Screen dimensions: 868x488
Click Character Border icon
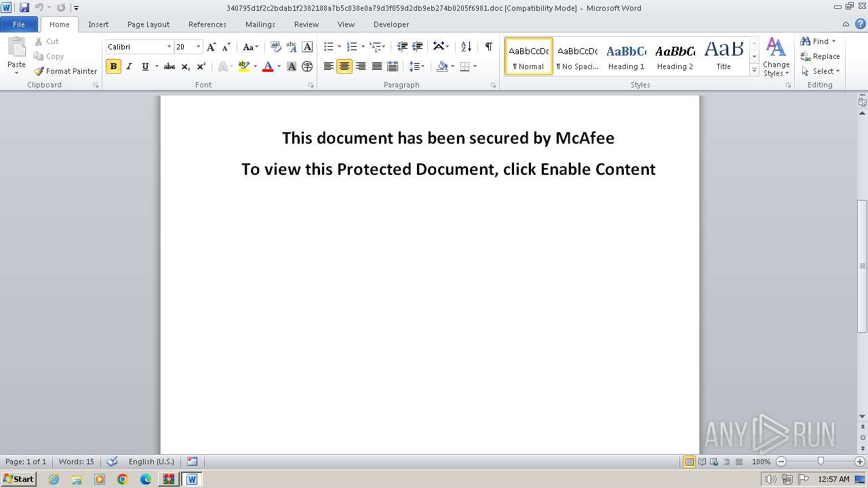pyautogui.click(x=307, y=47)
